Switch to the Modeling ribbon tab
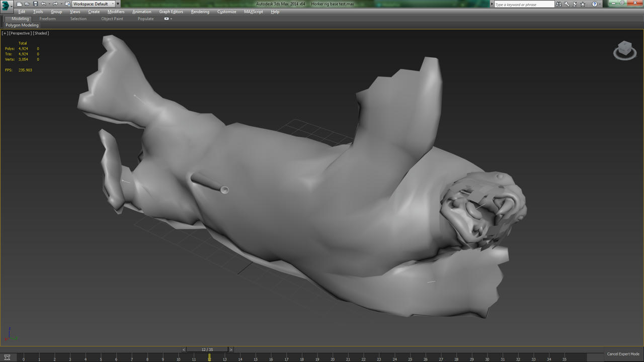 [20, 19]
